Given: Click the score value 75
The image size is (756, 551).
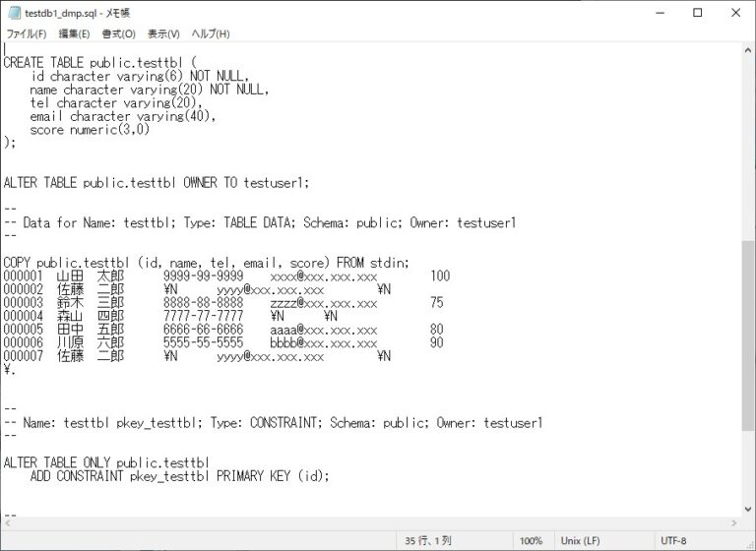Looking at the screenshot, I should [x=437, y=303].
